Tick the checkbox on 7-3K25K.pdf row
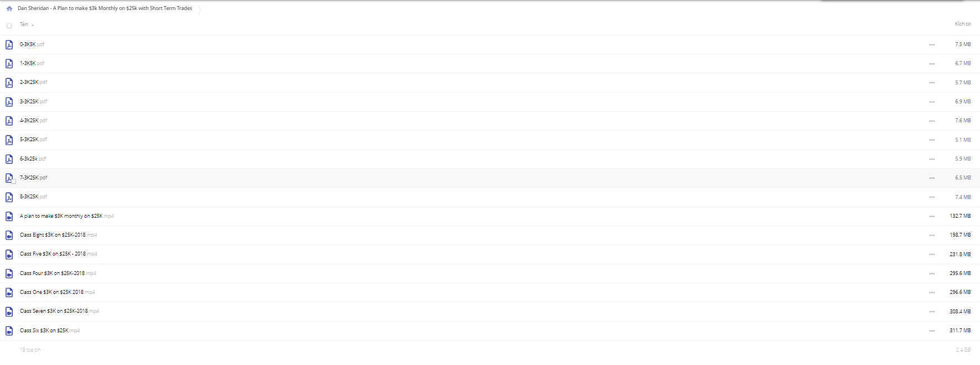This screenshot has height=365, width=980. [13, 181]
